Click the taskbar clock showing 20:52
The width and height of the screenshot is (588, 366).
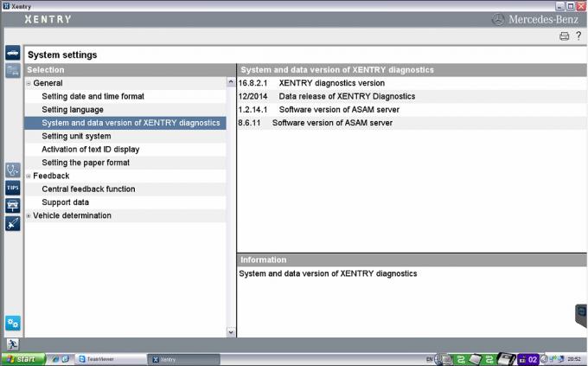click(574, 360)
